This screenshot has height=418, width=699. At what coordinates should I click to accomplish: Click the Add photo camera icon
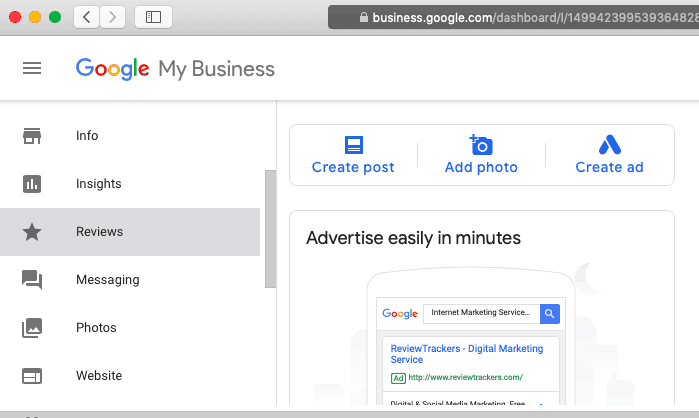pos(481,145)
